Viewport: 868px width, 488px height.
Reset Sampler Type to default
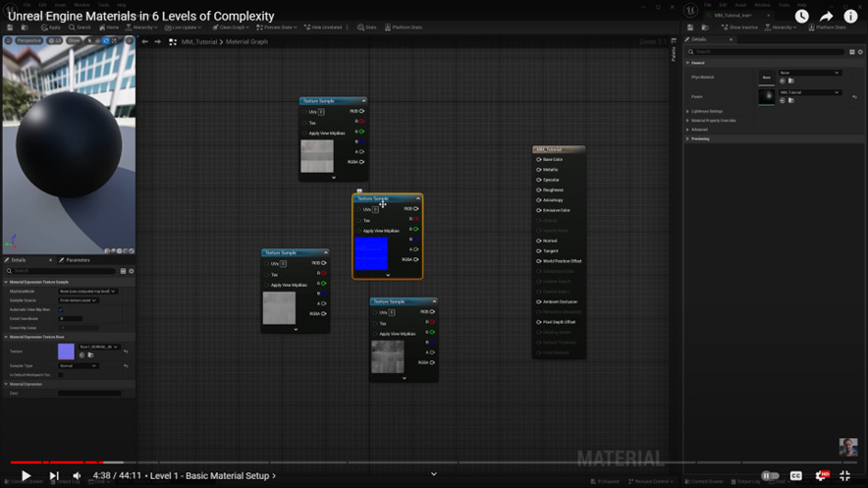tap(126, 365)
